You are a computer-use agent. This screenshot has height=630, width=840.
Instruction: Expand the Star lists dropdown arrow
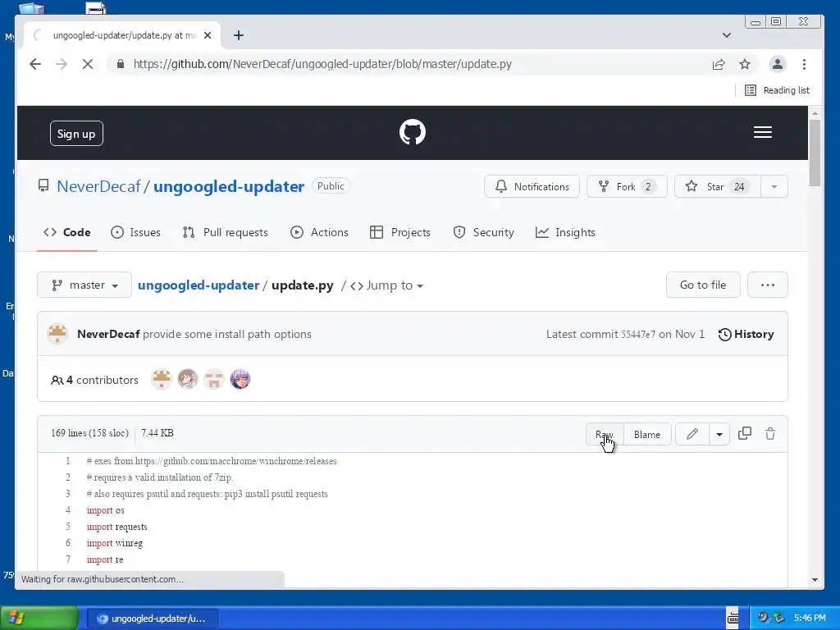pos(774,186)
